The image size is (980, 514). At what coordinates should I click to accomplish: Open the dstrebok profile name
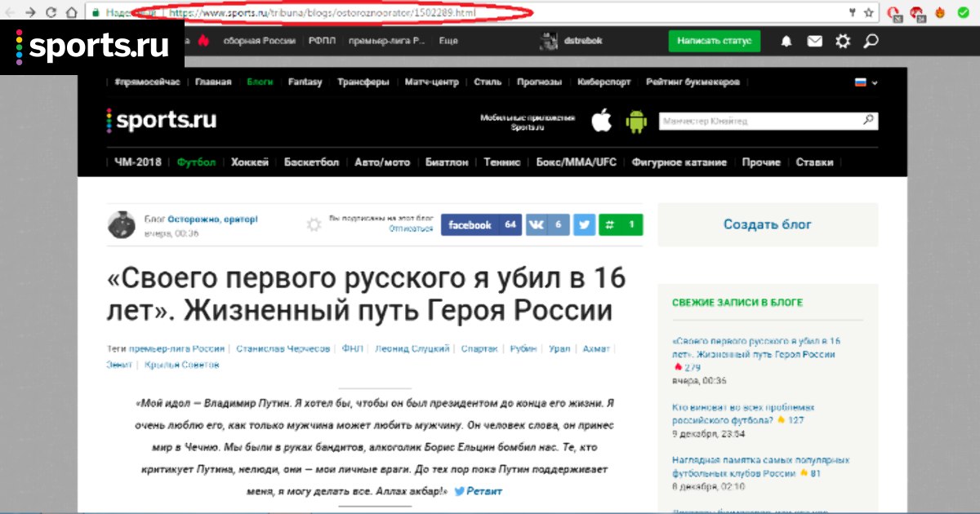click(x=581, y=41)
